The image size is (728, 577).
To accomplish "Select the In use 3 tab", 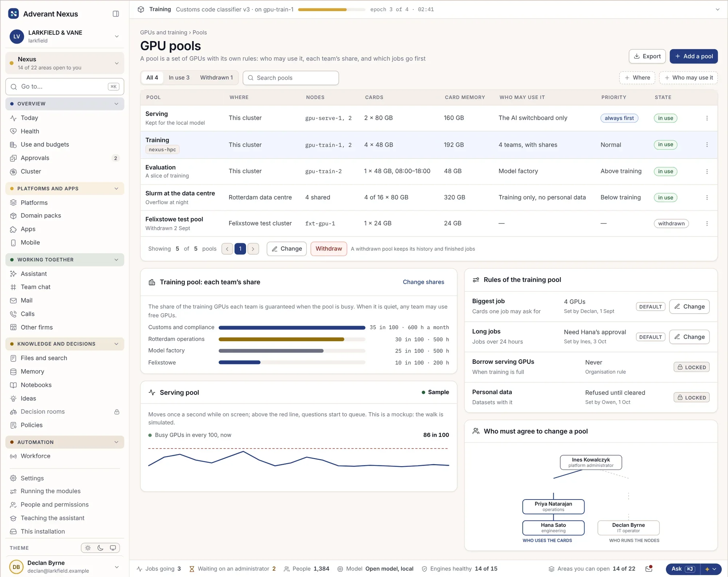I will click(179, 77).
